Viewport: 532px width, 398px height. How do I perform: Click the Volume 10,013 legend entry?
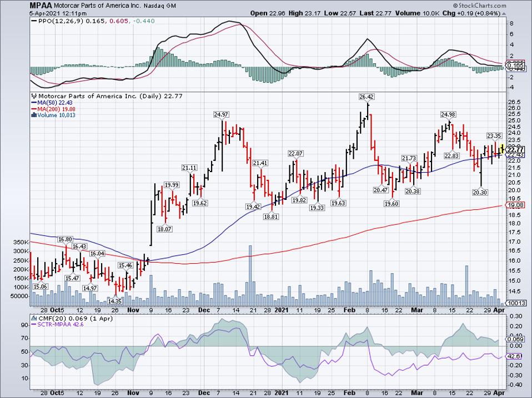point(56,115)
